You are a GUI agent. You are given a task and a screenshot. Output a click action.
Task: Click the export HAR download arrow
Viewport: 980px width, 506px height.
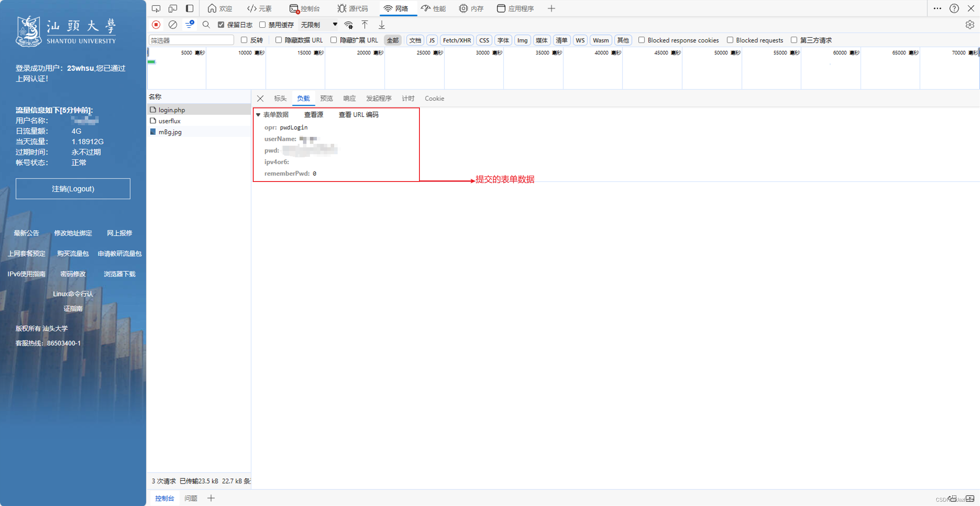click(x=381, y=25)
